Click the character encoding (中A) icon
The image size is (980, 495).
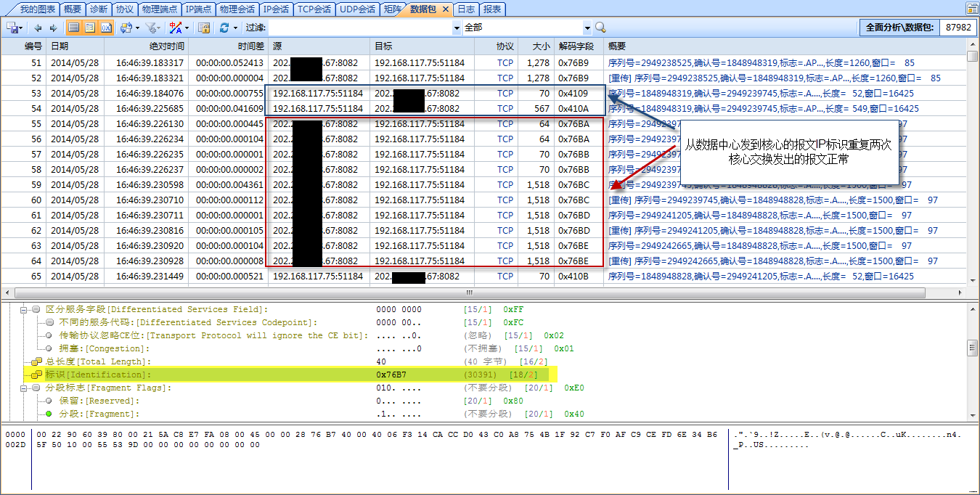176,28
